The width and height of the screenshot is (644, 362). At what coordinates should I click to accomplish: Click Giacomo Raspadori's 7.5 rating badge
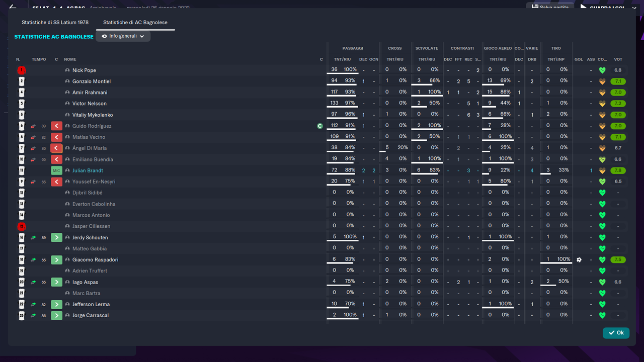[x=618, y=260]
